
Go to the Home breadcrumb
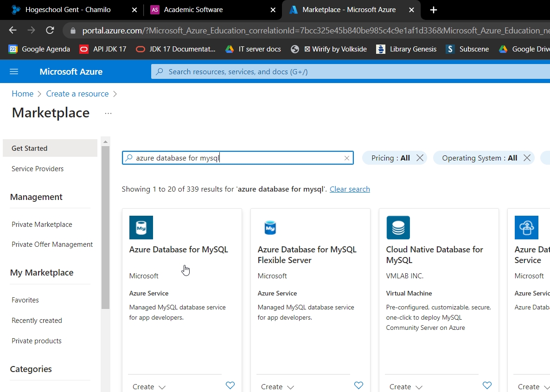[x=22, y=94]
